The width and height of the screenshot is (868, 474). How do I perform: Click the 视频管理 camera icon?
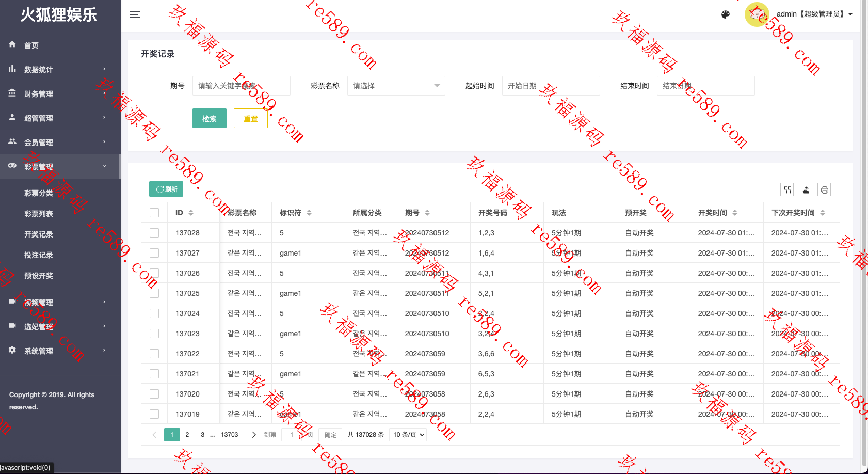tap(12, 302)
